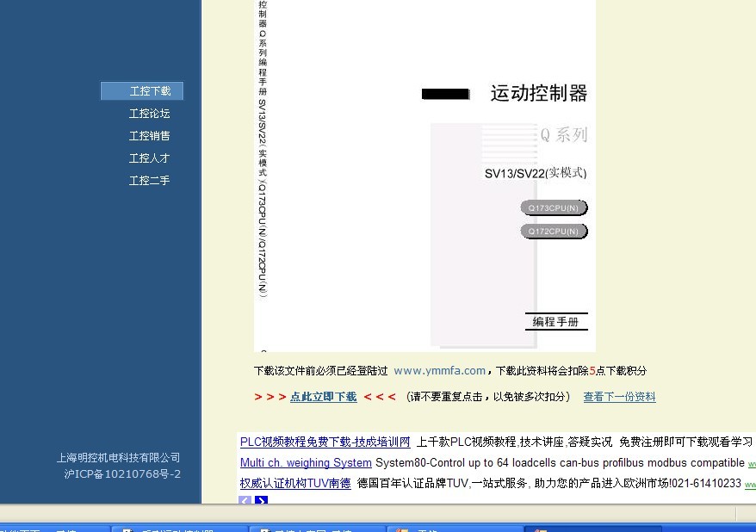This screenshot has height=532, width=756.
Task: Open the PLC视频教程免费下载 ad link
Action: [325, 442]
